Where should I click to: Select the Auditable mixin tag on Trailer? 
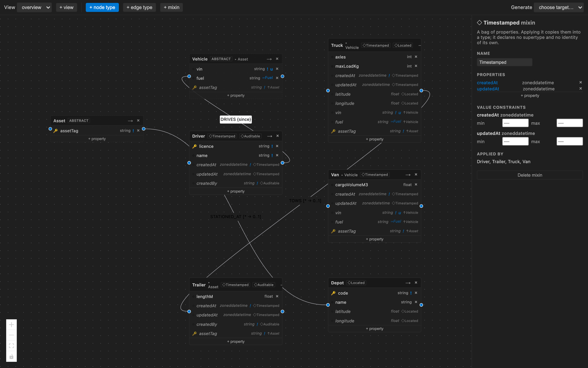(264, 285)
